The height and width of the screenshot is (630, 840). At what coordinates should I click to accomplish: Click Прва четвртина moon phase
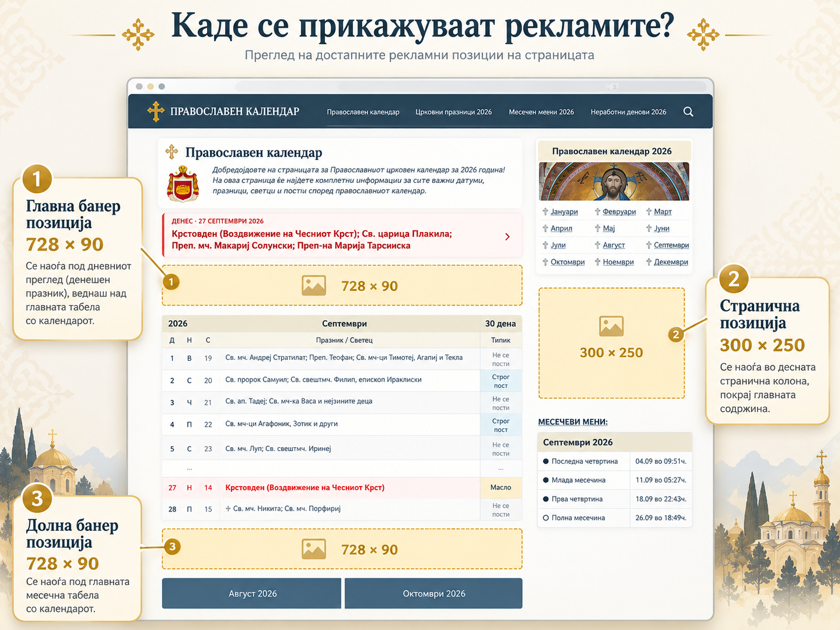pos(577,499)
